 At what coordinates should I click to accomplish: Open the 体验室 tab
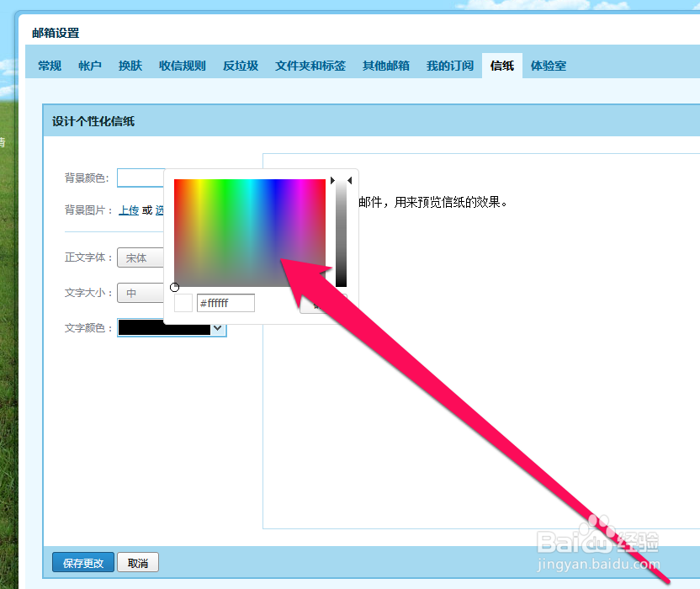549,66
